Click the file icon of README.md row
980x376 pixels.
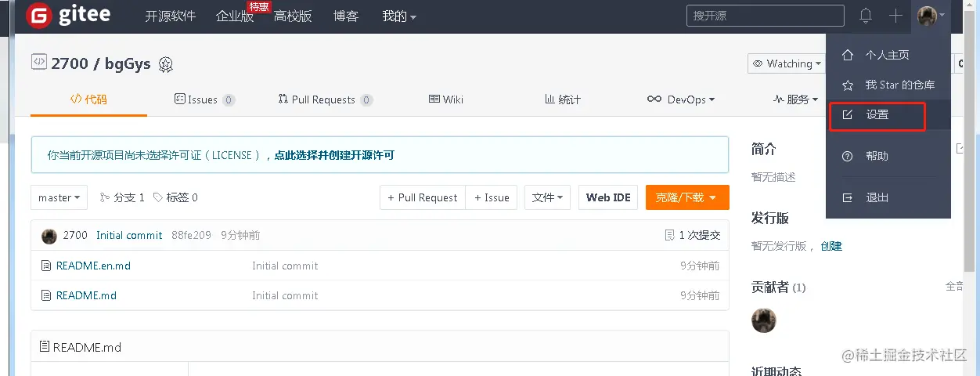click(x=46, y=296)
